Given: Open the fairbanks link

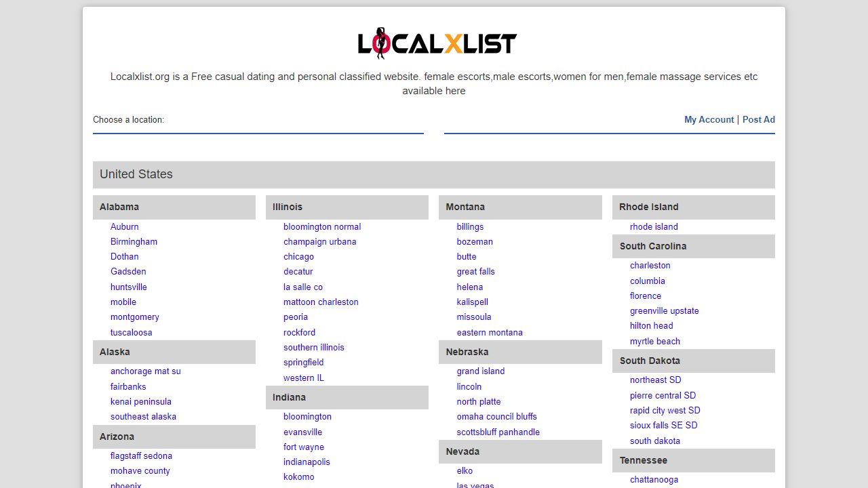Looking at the screenshot, I should (x=128, y=386).
